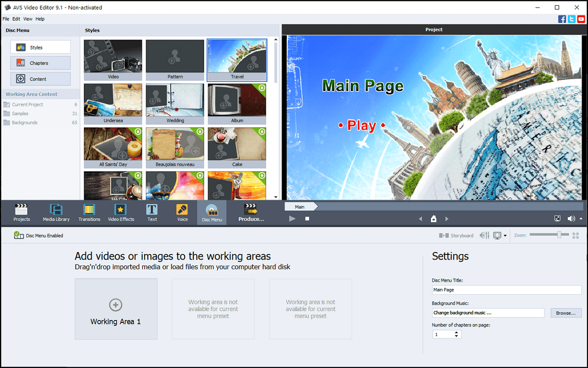Select the Main page tab

click(x=301, y=207)
